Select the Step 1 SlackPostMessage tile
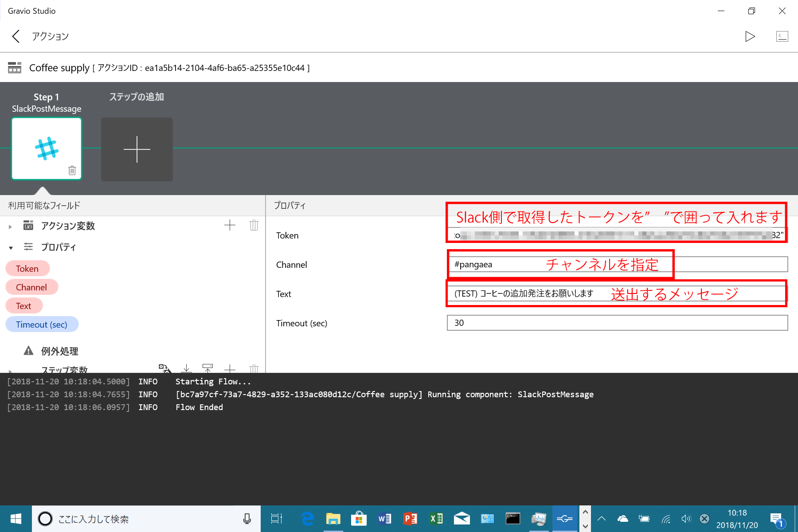Viewport: 798px width, 532px height. pyautogui.click(x=47, y=149)
